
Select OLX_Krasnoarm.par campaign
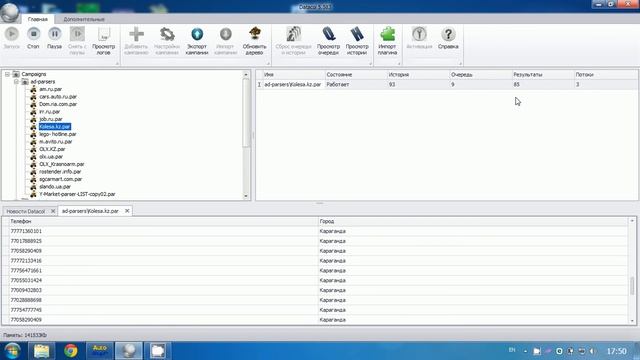pos(62,164)
